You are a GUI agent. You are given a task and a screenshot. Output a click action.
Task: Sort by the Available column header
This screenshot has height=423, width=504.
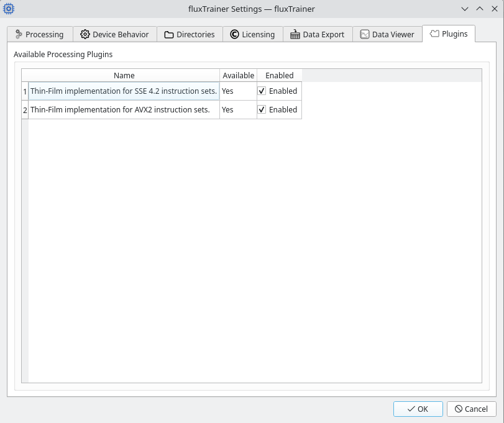click(x=238, y=76)
